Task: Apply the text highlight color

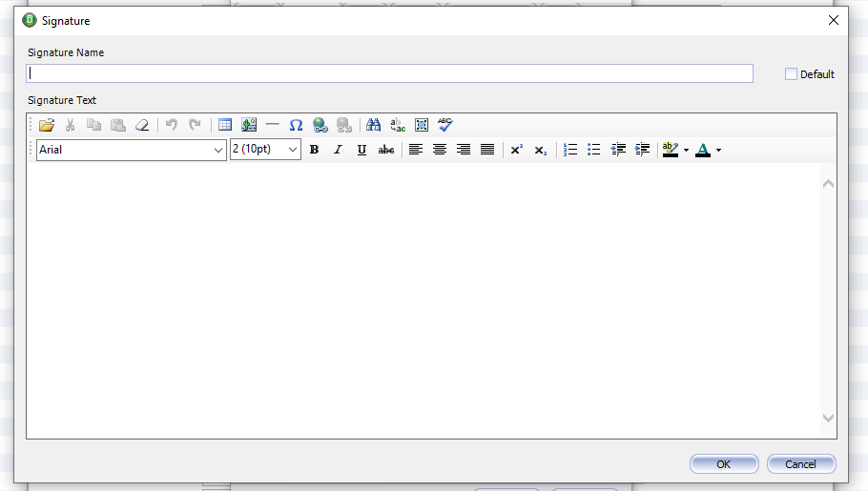Action: [671, 150]
